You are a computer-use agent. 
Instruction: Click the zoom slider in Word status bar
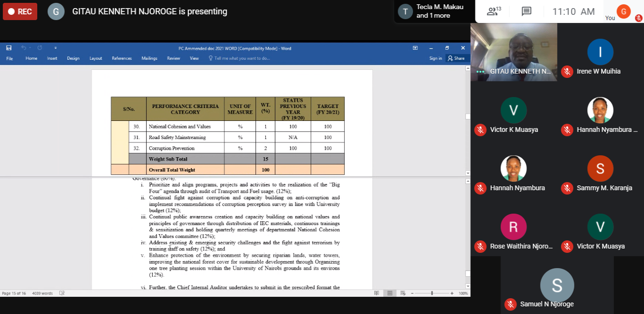432,293
